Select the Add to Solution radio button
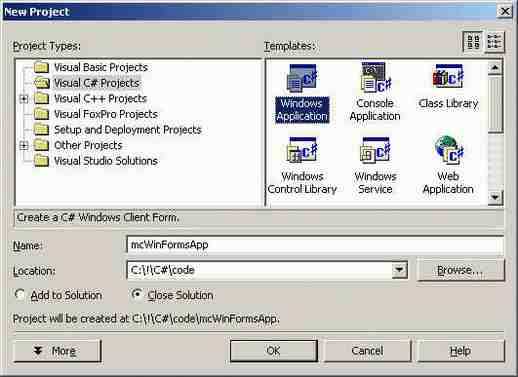The height and width of the screenshot is (377, 518). (20, 295)
